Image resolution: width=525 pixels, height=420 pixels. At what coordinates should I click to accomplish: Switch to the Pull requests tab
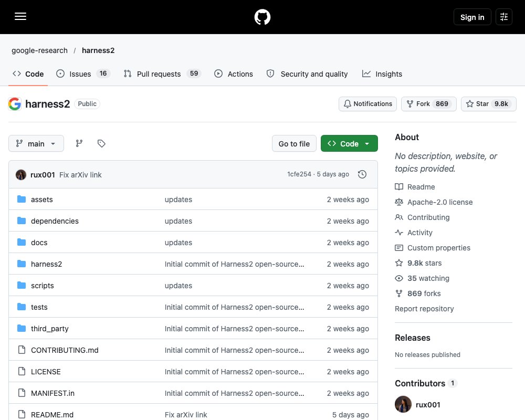[162, 74]
